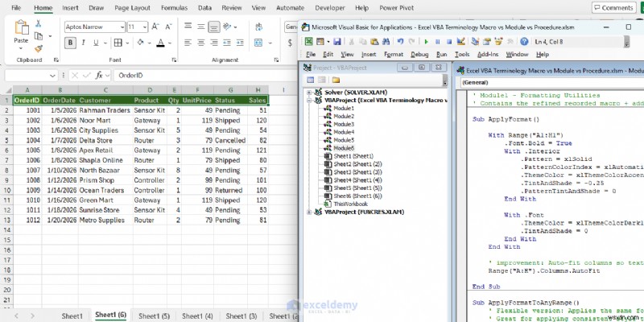Expand the VBAProject (FUNCRES.XLAM) node
Viewport: 644px width, 322px height.
pyautogui.click(x=309, y=212)
